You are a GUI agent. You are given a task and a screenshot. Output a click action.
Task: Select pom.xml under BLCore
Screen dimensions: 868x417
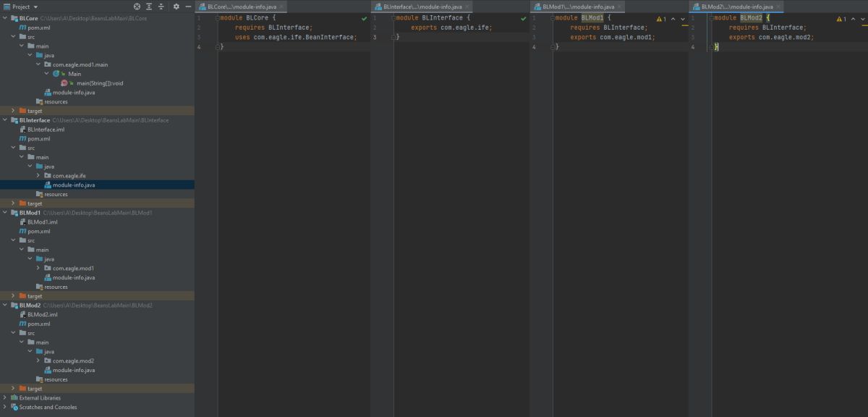(38, 28)
